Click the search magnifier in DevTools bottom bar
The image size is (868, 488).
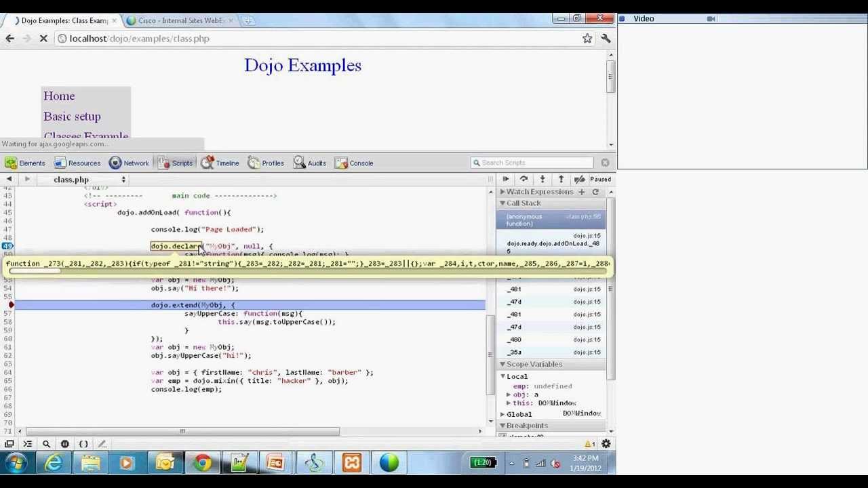[46, 444]
